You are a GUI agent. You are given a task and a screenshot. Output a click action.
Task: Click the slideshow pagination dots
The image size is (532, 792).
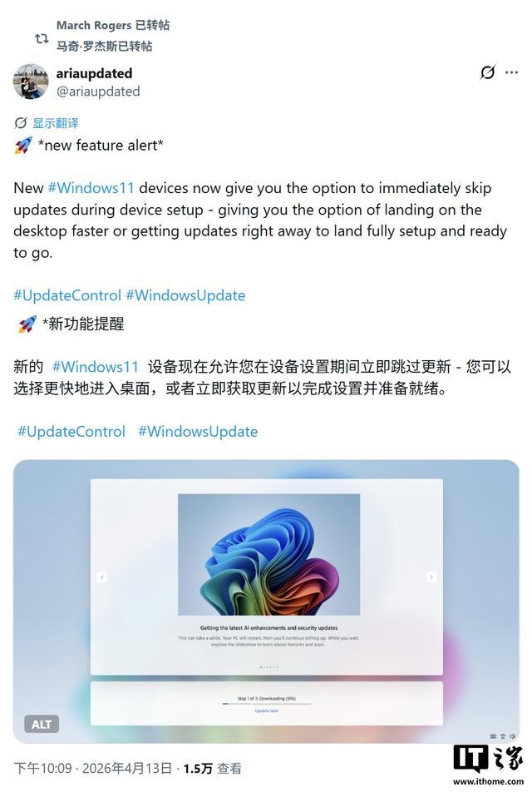tap(269, 667)
